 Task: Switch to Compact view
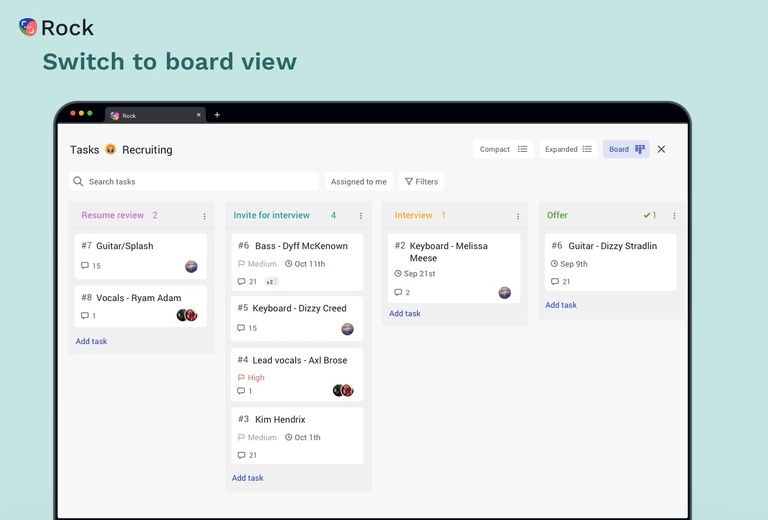[x=502, y=149]
